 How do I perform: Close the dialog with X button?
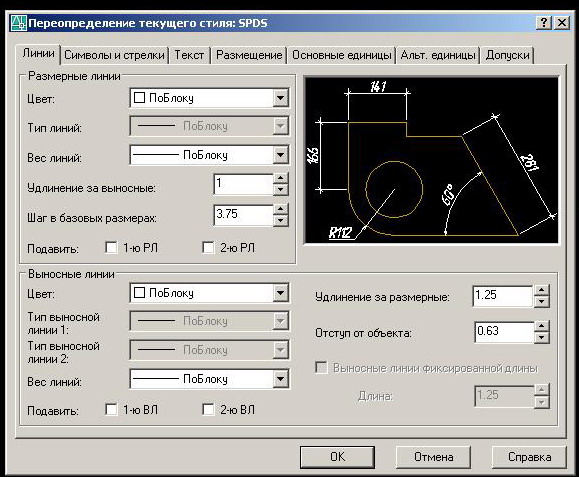(562, 23)
